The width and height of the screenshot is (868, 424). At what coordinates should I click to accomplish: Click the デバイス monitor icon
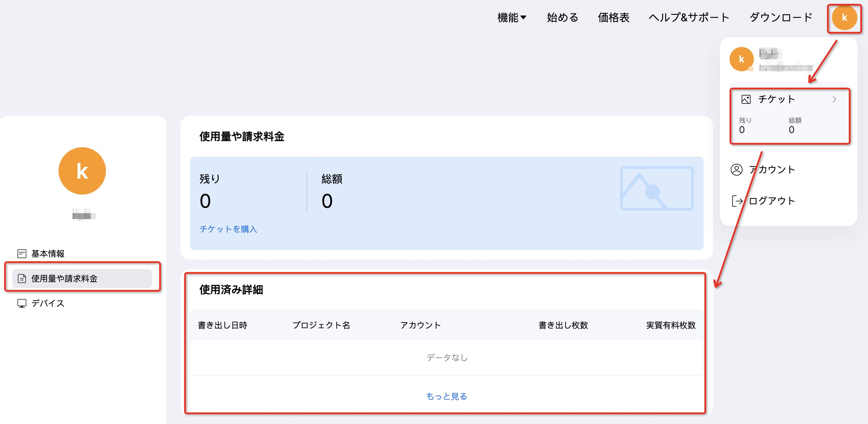22,303
